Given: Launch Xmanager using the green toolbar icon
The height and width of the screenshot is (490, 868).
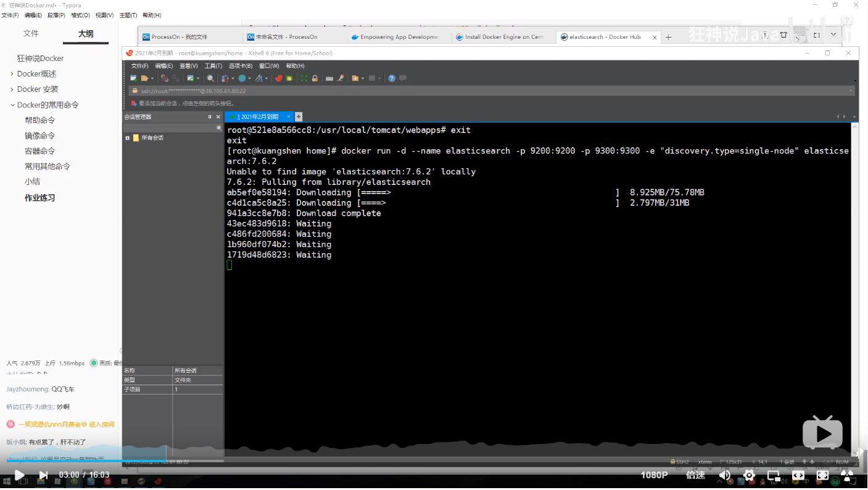Looking at the screenshot, I should [x=289, y=78].
